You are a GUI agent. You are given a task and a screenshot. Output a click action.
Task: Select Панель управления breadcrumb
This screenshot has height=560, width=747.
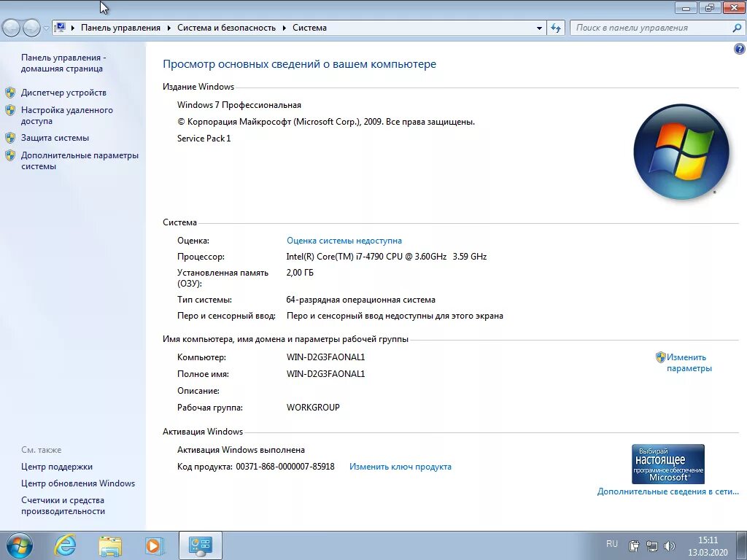pos(120,28)
